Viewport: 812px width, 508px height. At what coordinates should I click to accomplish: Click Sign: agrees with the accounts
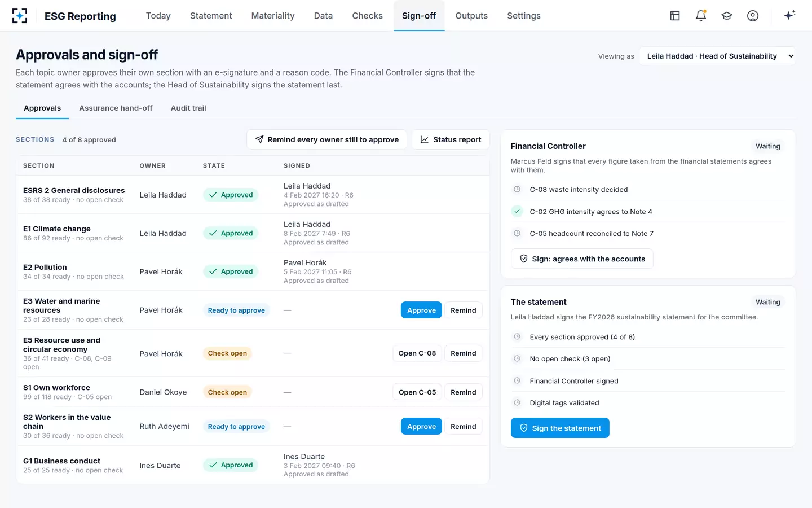click(582, 259)
